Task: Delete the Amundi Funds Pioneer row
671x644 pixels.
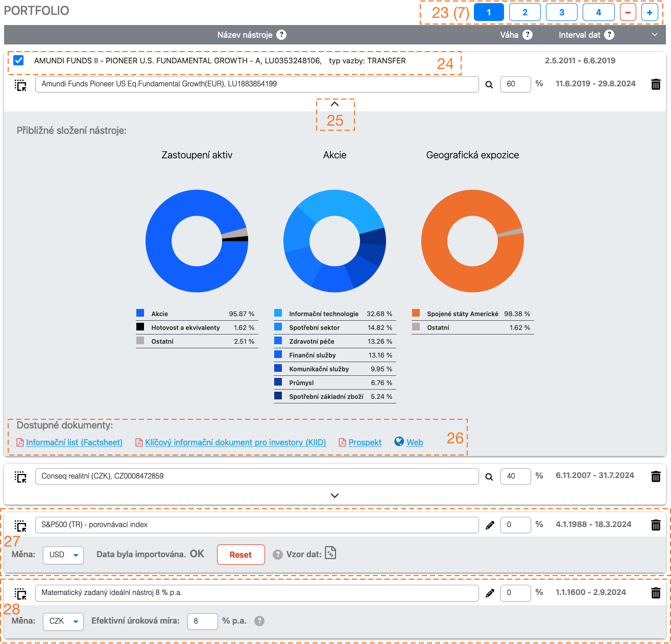Action: (656, 84)
